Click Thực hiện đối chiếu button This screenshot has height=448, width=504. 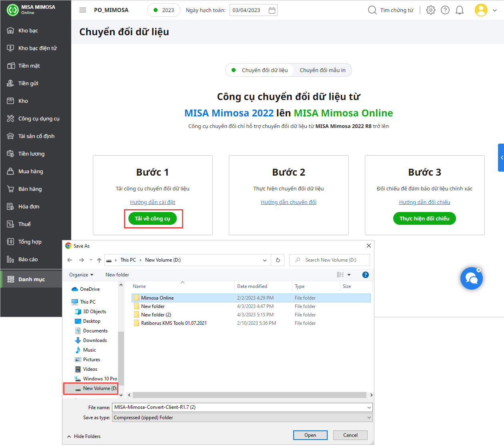[424, 218]
